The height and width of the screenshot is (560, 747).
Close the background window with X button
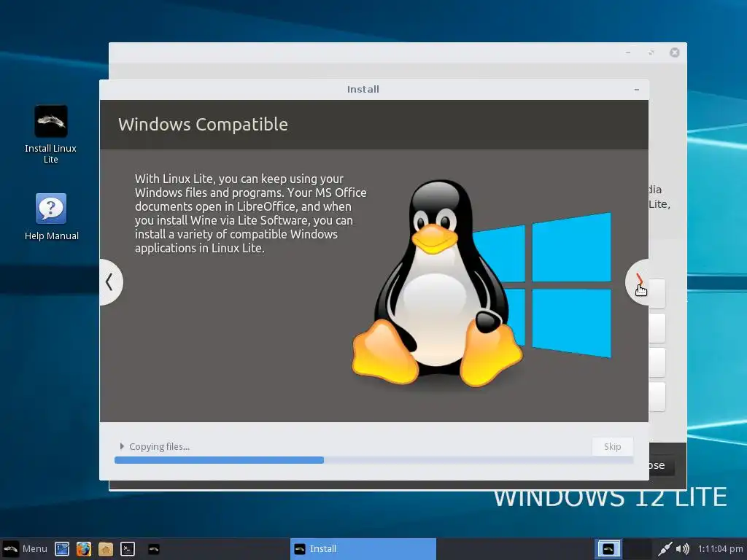[x=674, y=52]
